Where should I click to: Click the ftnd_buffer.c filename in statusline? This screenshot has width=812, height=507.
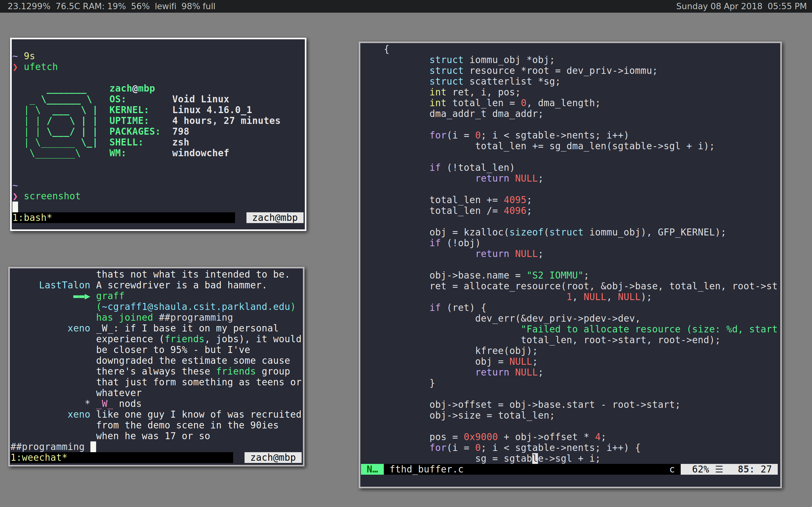point(426,469)
